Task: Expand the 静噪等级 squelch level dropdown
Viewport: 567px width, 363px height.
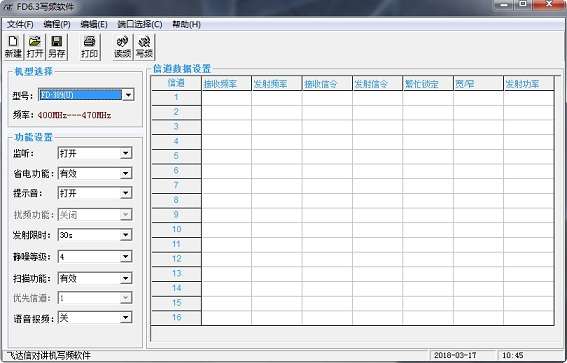Action: click(x=125, y=257)
